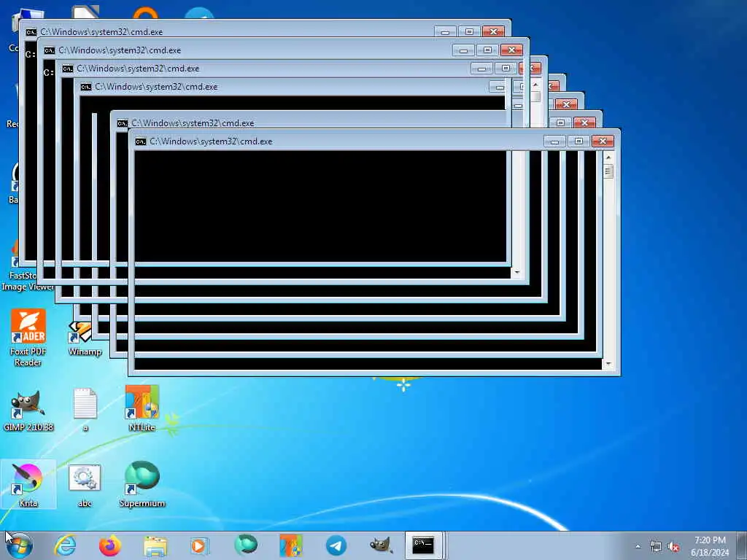The image size is (747, 560).
Task: Select the Supermium desktop shortcut
Action: click(x=142, y=484)
